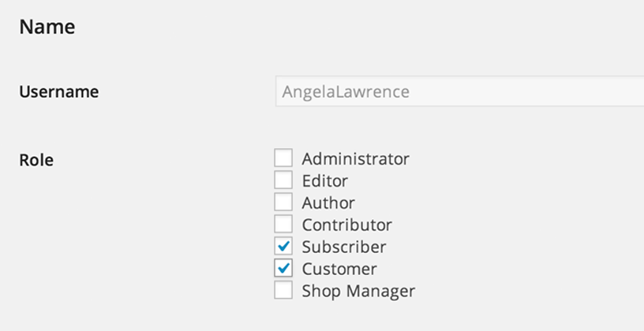Check the Administrator role checkbox
Screen dimensions: 644x331
click(x=283, y=158)
